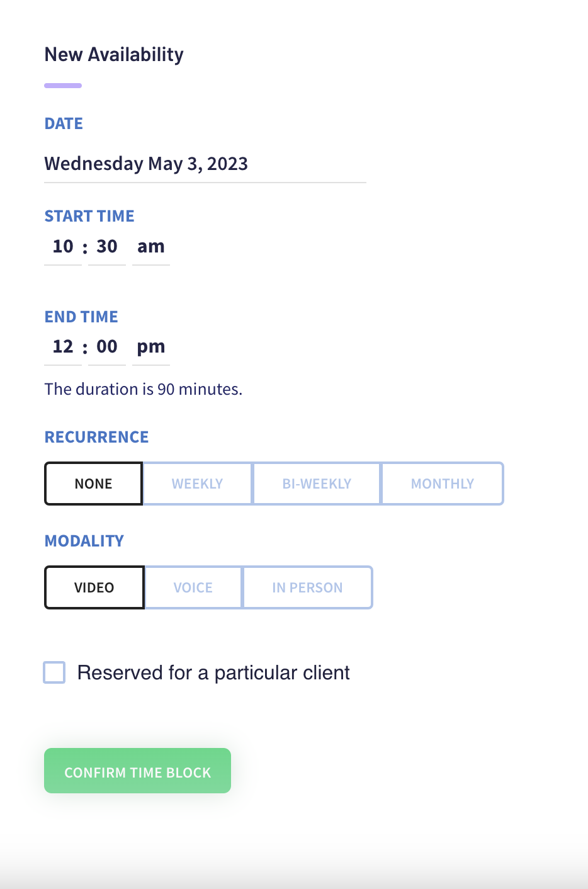Screen dimensions: 588x889
Task: Click the MODALITY section label
Action: [84, 540]
